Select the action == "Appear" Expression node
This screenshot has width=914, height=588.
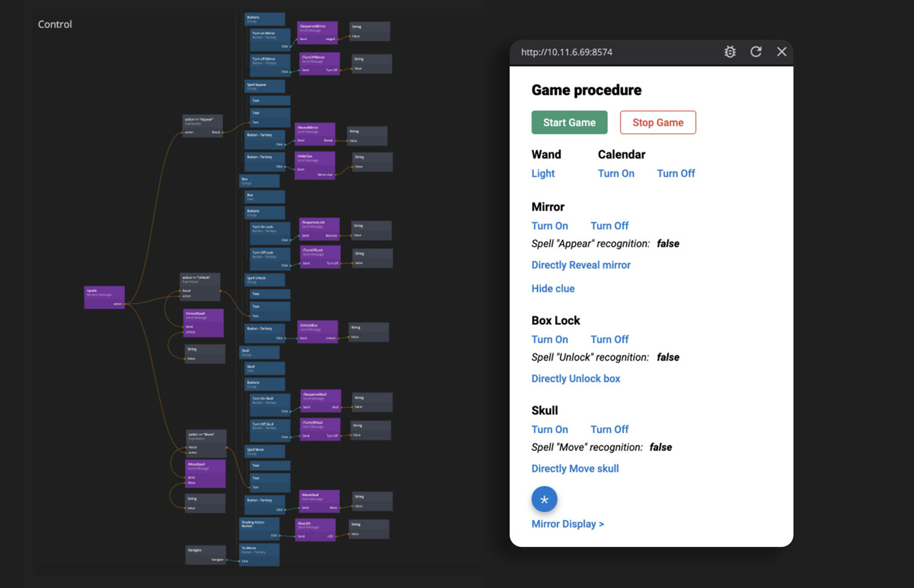202,125
